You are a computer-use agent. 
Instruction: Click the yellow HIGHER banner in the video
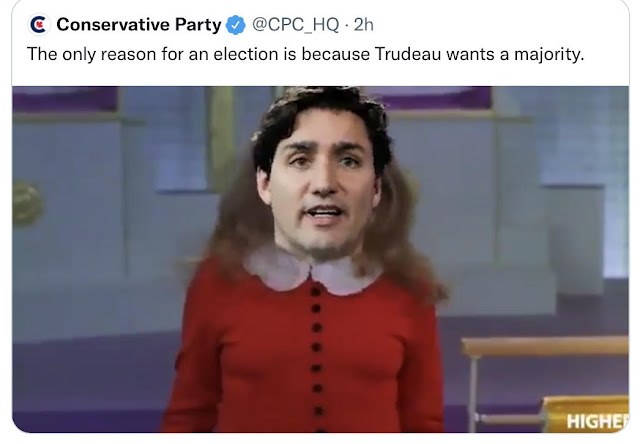pyautogui.click(x=586, y=414)
